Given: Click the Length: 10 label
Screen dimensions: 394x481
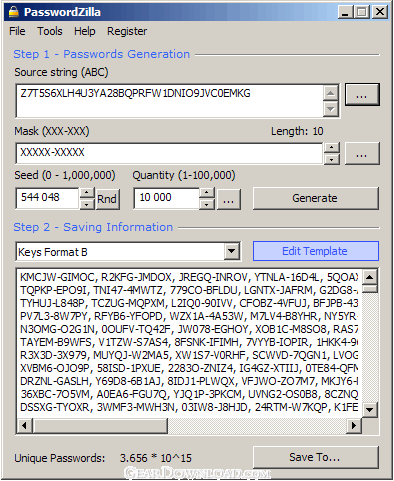Looking at the screenshot, I should 297,131.
